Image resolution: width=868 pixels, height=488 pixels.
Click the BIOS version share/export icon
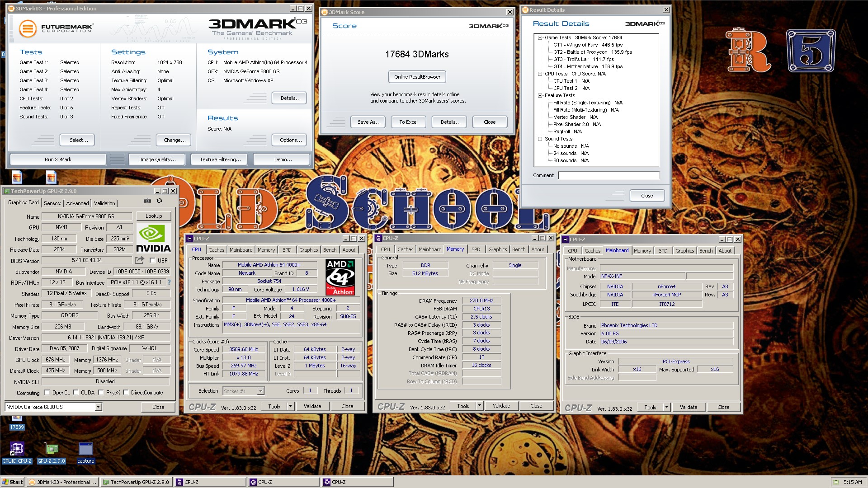click(x=139, y=260)
